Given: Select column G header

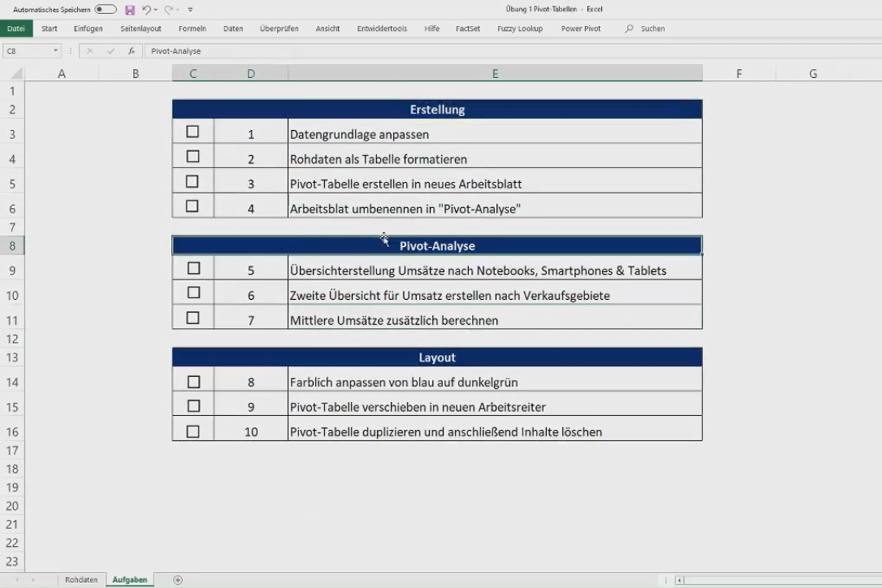Looking at the screenshot, I should 813,73.
